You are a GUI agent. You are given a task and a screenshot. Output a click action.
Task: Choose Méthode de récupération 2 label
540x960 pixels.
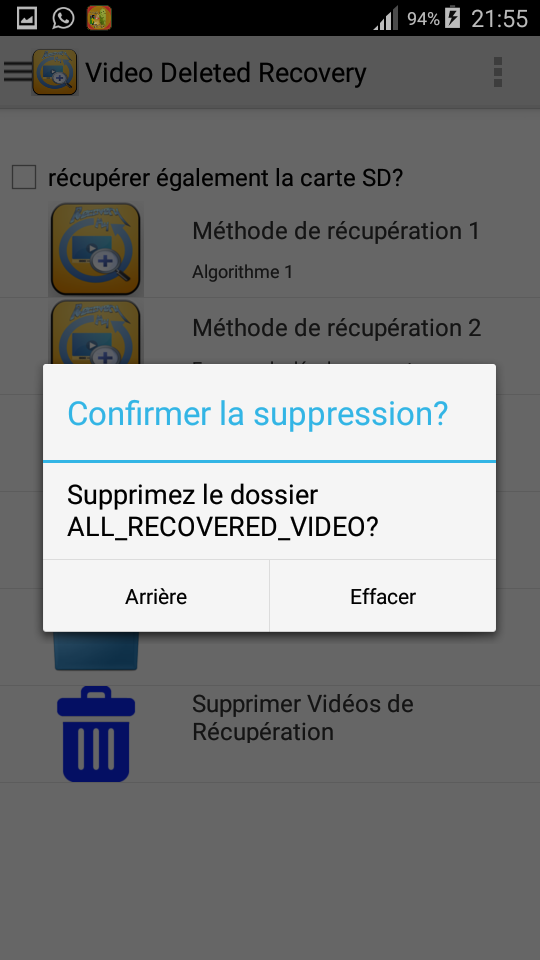(x=336, y=328)
